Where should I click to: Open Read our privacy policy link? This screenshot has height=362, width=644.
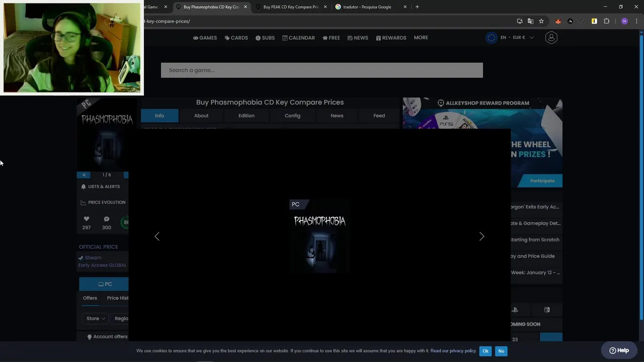tap(453, 351)
